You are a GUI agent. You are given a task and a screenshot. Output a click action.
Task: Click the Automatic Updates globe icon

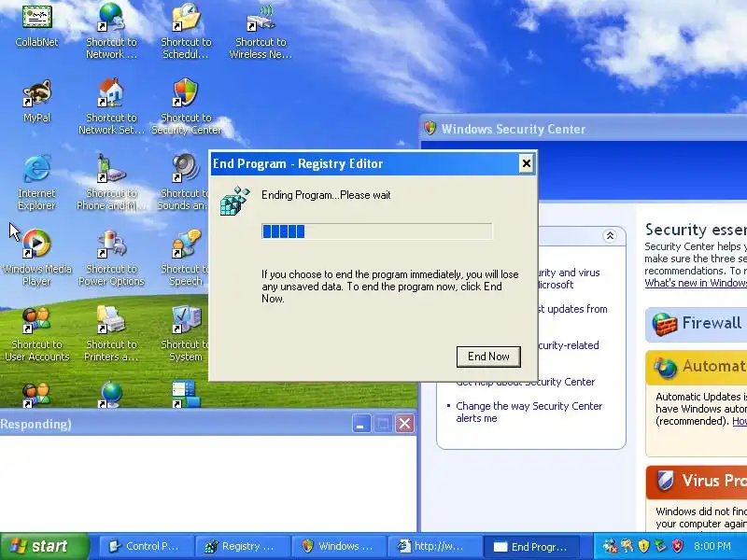pyautogui.click(x=665, y=367)
